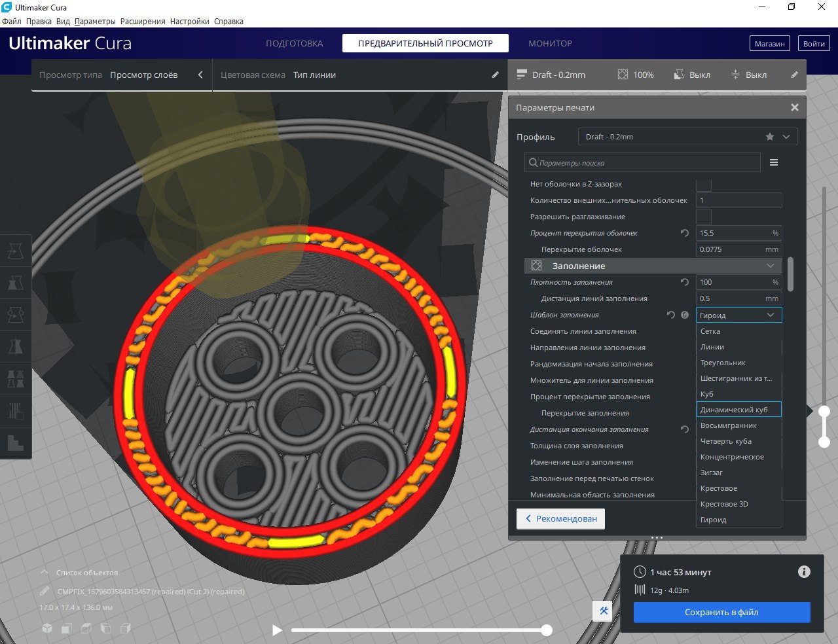Click pencil icon in print settings bar

tap(794, 75)
